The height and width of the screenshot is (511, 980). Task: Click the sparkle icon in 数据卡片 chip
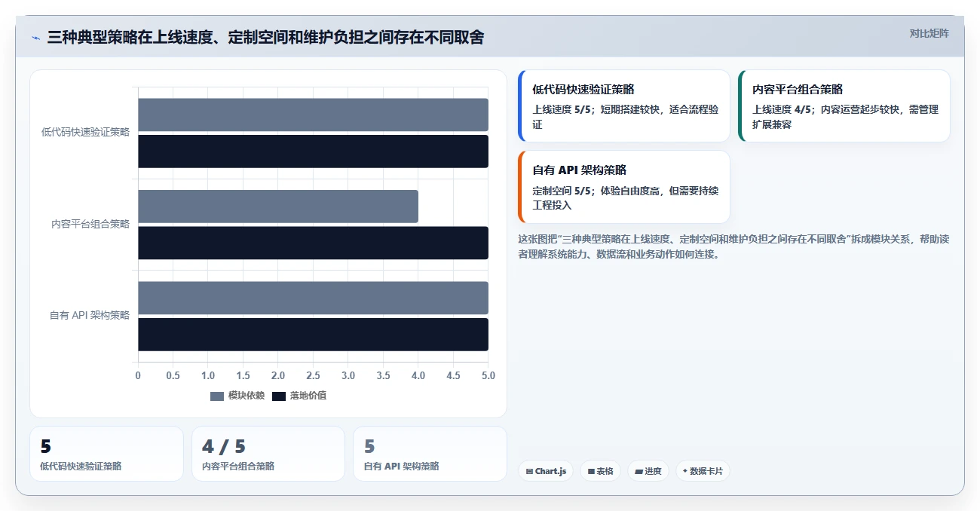point(685,471)
